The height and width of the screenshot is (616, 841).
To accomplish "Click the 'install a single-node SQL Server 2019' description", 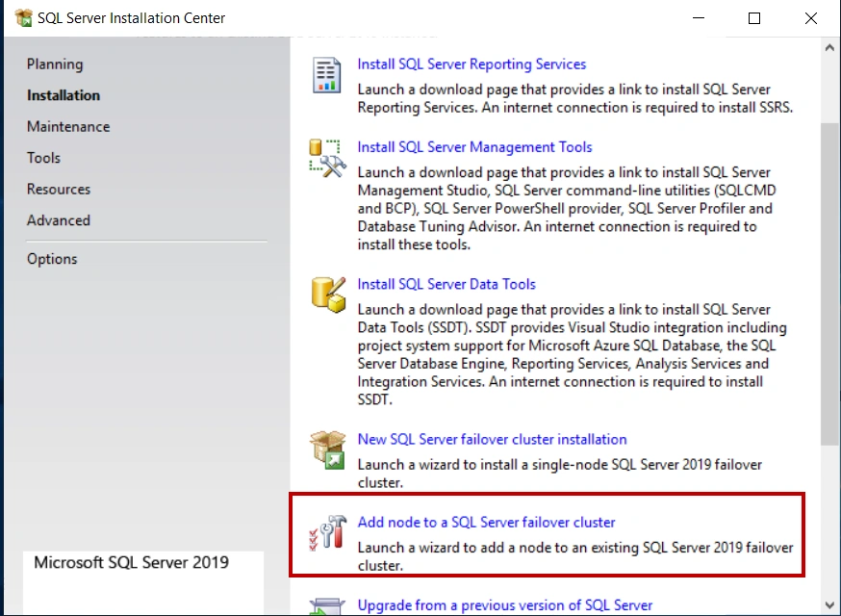I will pos(559,474).
